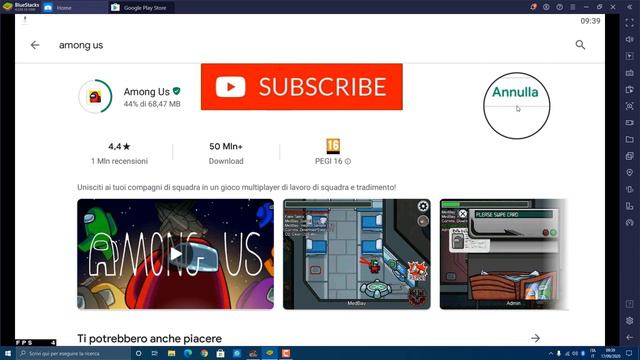Click the red YouTube Subscribe banner
Image resolution: width=640 pixels, height=360 pixels.
coord(302,87)
